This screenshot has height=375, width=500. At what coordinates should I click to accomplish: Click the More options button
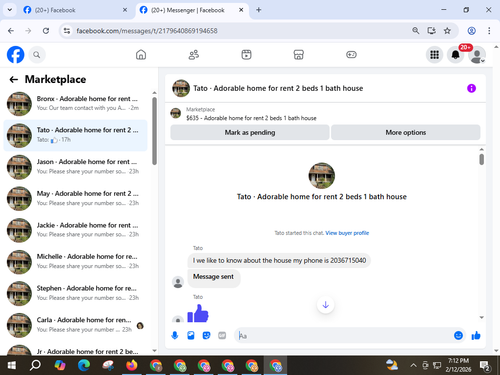click(x=406, y=132)
